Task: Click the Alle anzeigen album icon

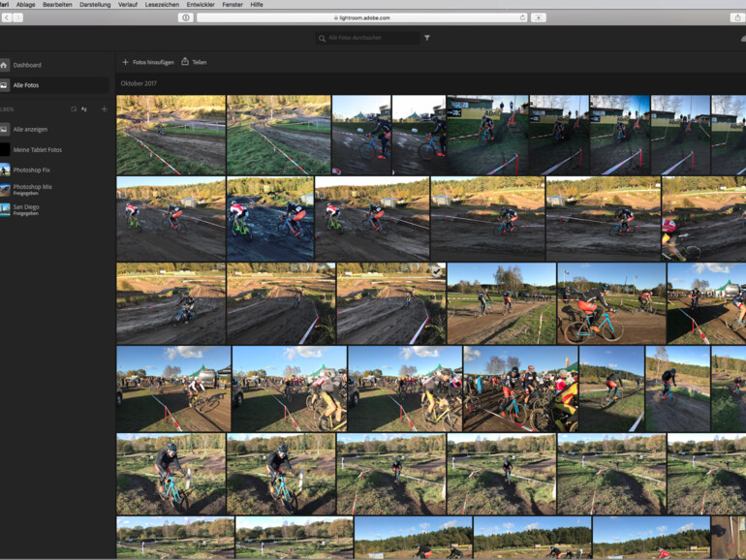Action: pyautogui.click(x=4, y=129)
